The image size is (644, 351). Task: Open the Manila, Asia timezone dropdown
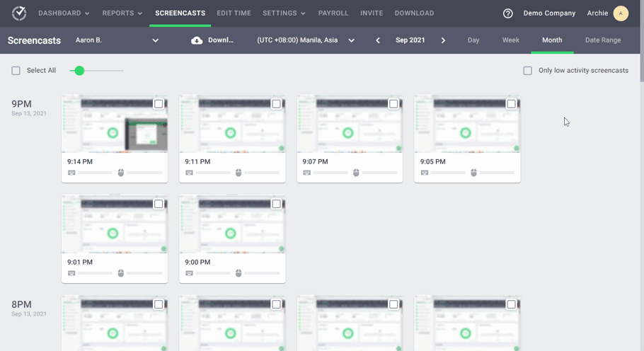click(x=306, y=40)
